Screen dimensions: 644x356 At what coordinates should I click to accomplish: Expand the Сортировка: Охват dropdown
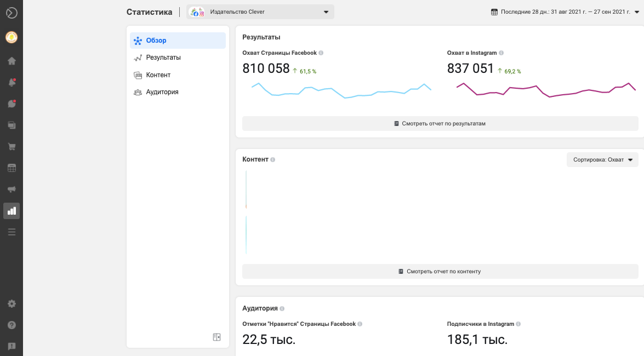point(602,160)
